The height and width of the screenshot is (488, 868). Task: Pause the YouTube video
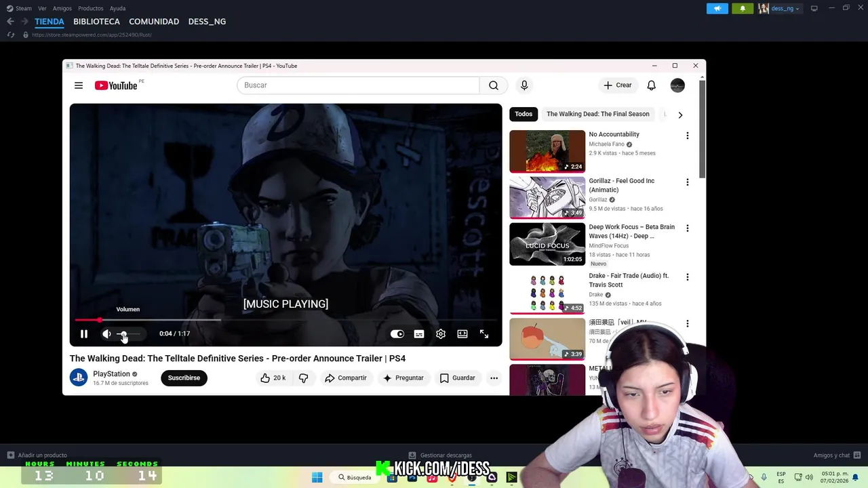click(84, 333)
